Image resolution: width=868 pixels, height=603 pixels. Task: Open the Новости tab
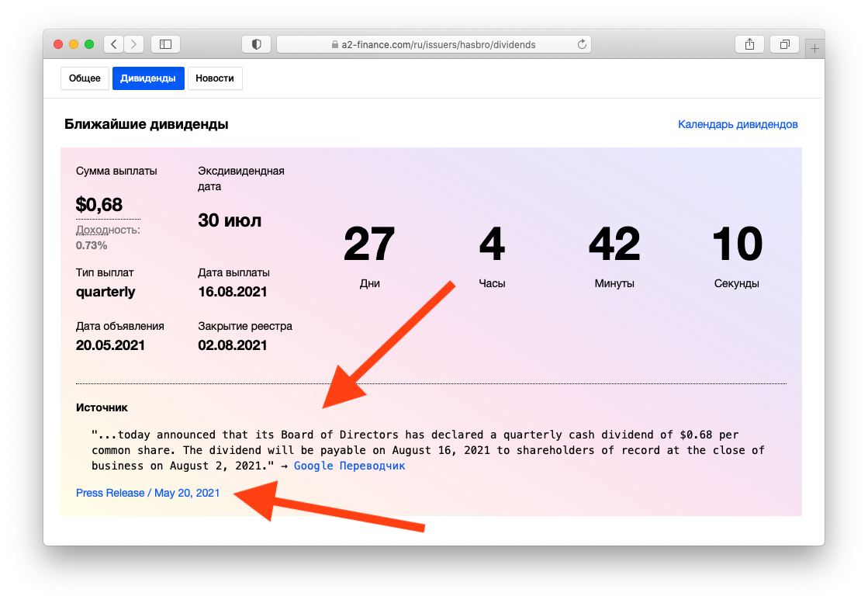215,78
